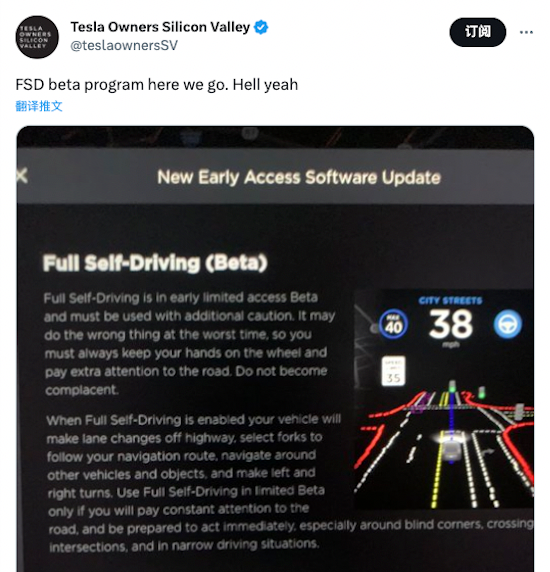
Task: Click the Tesla Owners Silicon Valley name
Action: tap(160, 27)
